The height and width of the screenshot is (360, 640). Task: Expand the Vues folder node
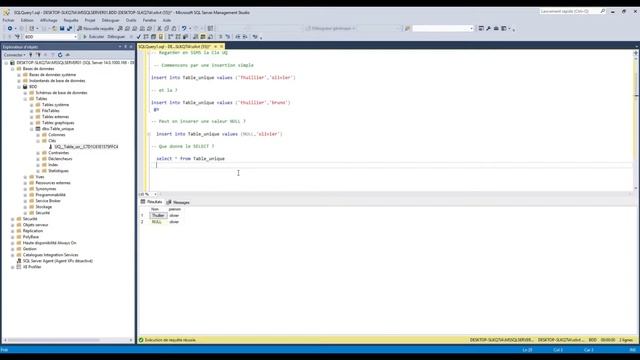click(25, 177)
